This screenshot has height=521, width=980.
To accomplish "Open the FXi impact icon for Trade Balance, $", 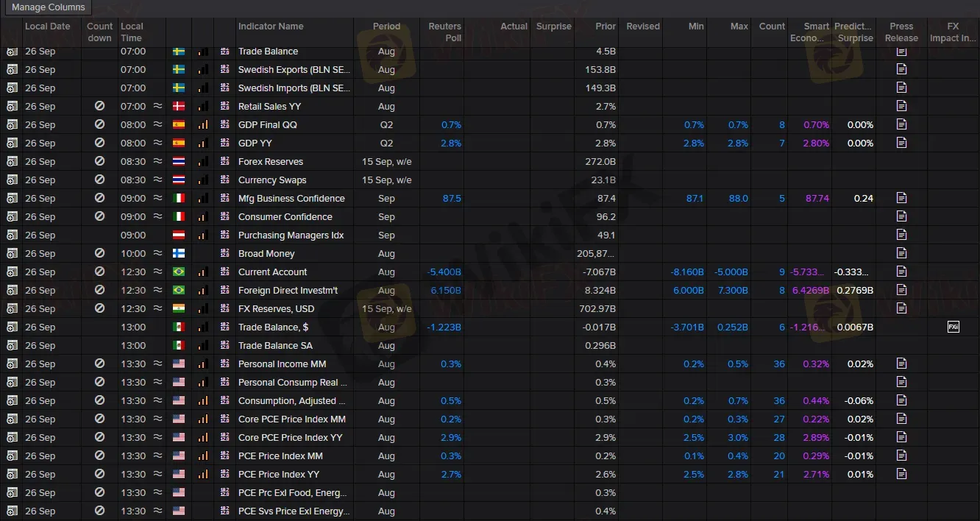I will pos(953,327).
